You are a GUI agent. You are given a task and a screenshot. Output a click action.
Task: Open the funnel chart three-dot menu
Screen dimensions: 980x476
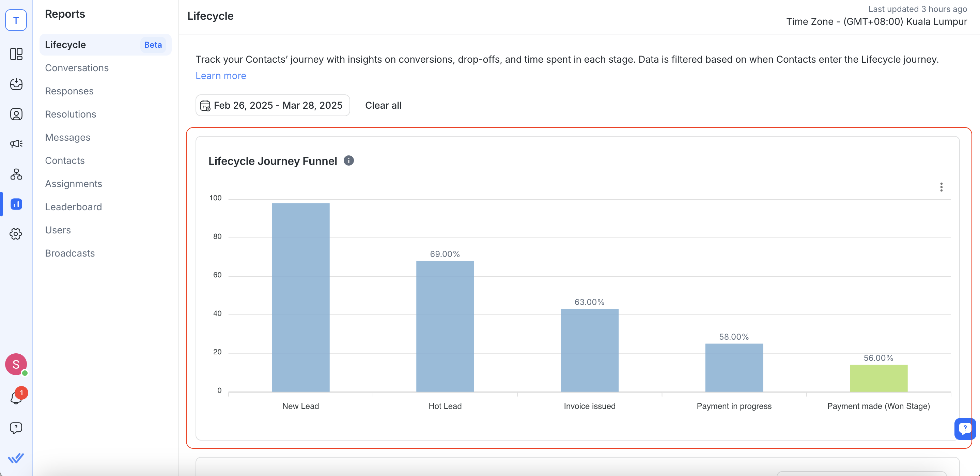pyautogui.click(x=941, y=187)
